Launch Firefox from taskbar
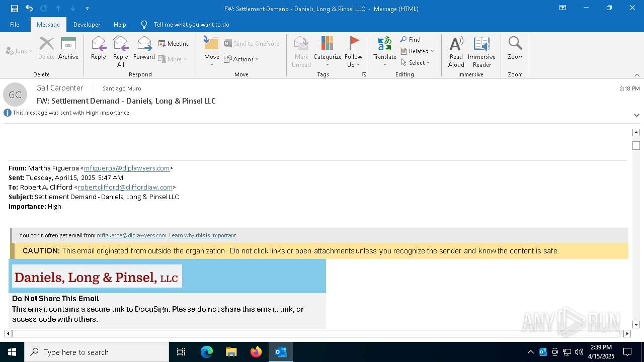This screenshot has height=362, width=644. click(256, 352)
